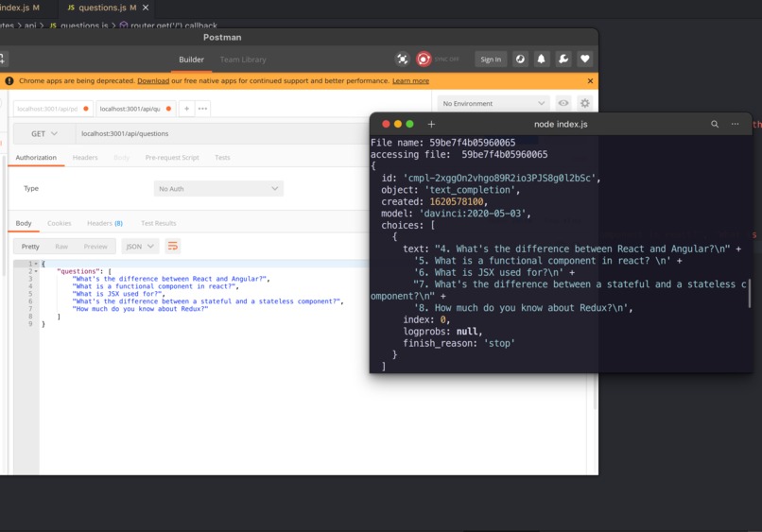Viewport: 762px width, 532px height.
Task: Open the Authorization tab
Action: [36, 158]
